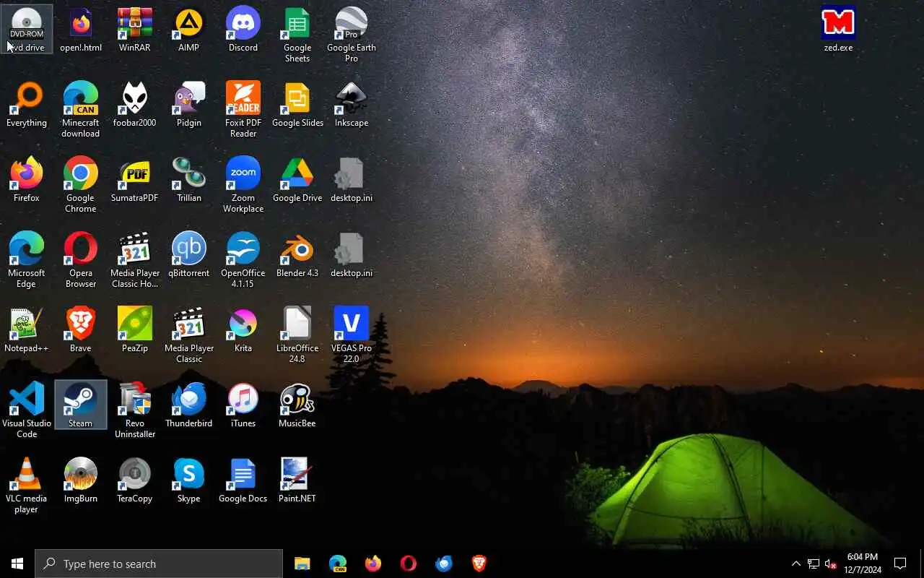Select the TeraCopy shortcut
Screen dimensions: 924x578
tap(135, 480)
